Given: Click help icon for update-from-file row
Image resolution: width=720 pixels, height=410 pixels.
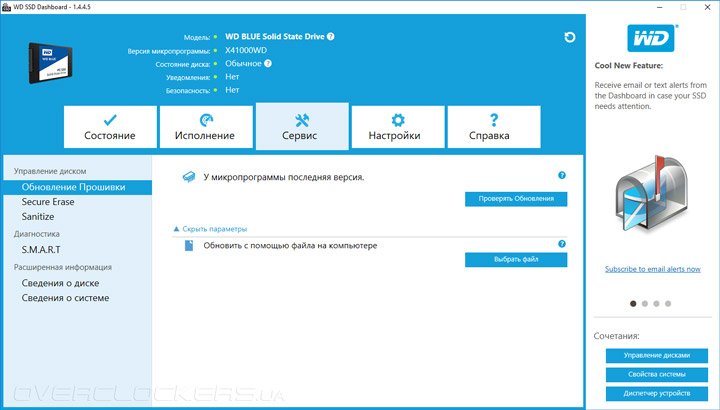Looking at the screenshot, I should (x=562, y=244).
